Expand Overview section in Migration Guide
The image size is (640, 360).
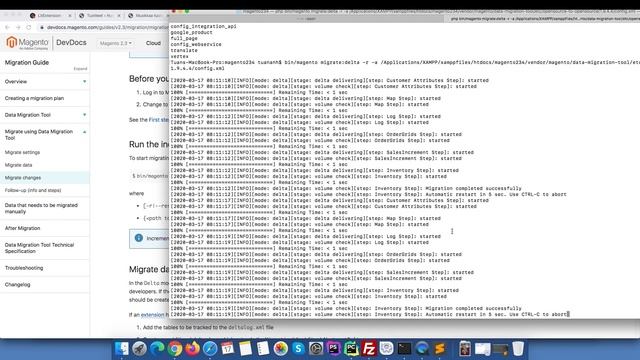(x=84, y=82)
